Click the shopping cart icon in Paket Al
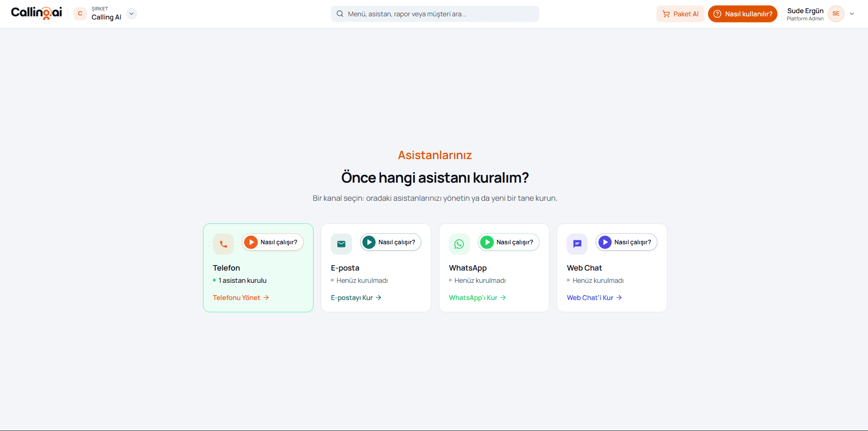Screen dimensions: 868x431 click(x=666, y=14)
